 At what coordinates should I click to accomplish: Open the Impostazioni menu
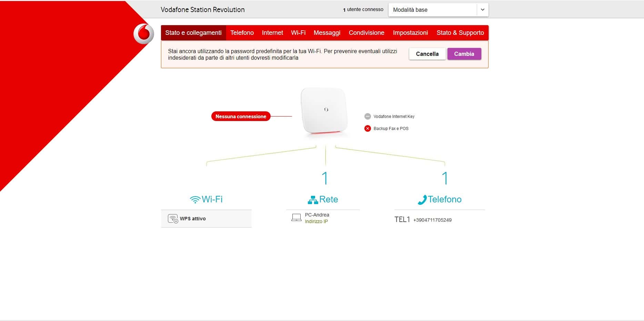coord(410,32)
